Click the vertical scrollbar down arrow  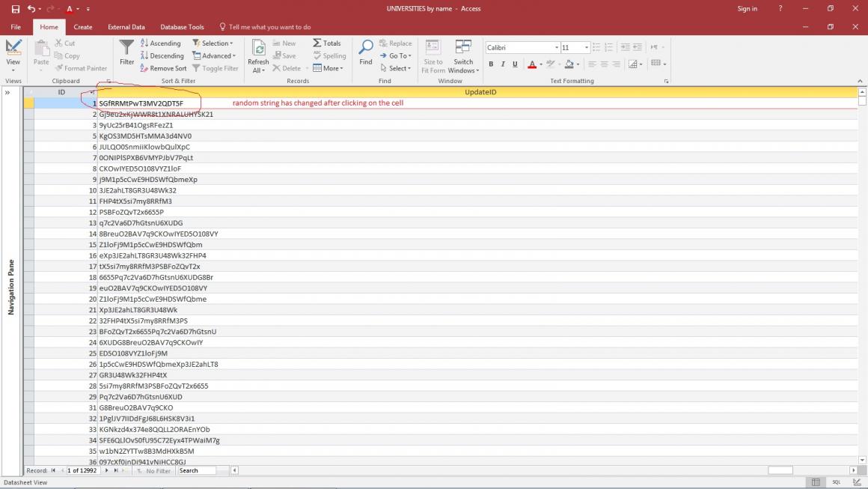pos(862,461)
